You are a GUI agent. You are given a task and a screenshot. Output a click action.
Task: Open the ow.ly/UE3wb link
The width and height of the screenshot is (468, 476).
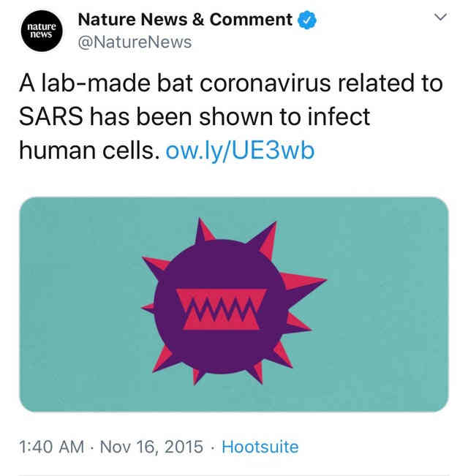point(241,151)
